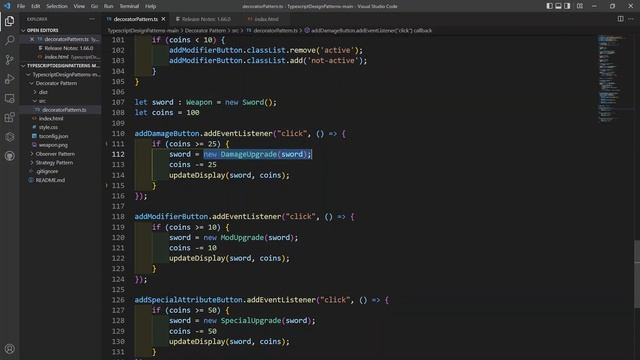Open the Customize Layout button
Screen dimensions: 640x360
pyautogui.click(x=580, y=6)
